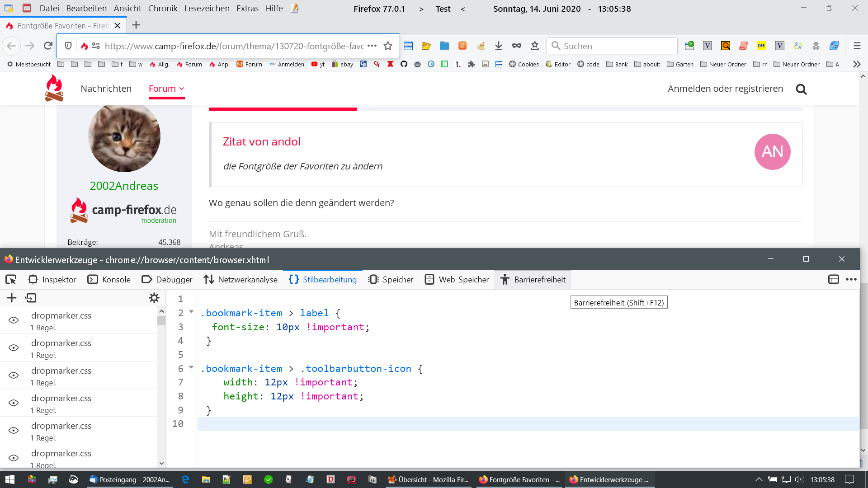
Task: Click the page reload icon
Action: (x=48, y=46)
